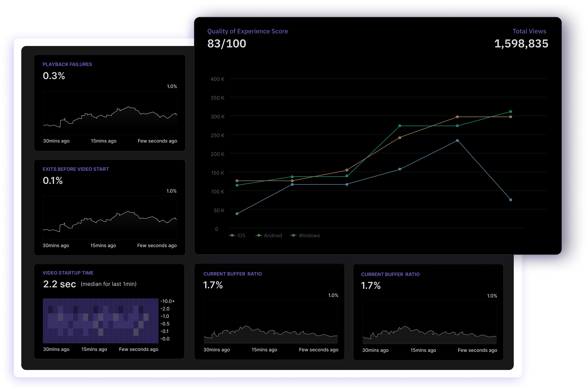Click the 0.3% playback failures value
This screenshot has height=391, width=588.
coord(54,76)
